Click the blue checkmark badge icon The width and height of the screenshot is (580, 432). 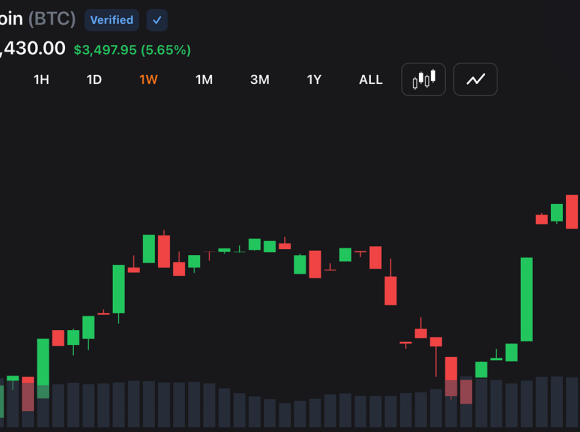[157, 20]
